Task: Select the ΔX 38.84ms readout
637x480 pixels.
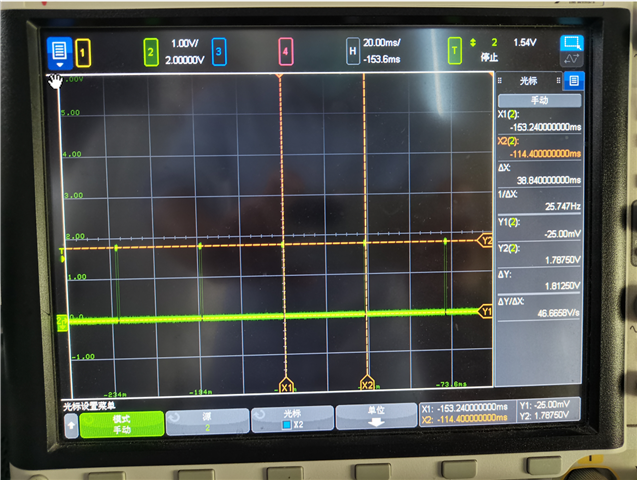Action: [x=540, y=174]
